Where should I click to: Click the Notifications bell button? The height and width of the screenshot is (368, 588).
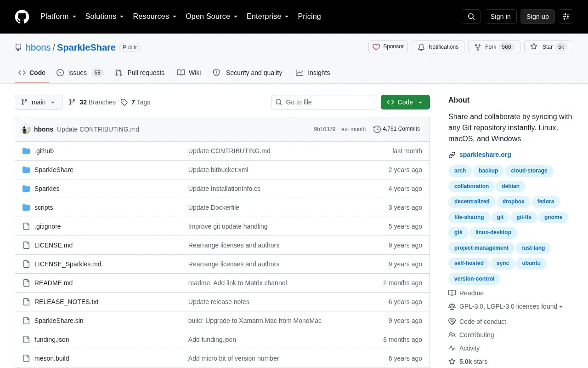click(x=438, y=47)
